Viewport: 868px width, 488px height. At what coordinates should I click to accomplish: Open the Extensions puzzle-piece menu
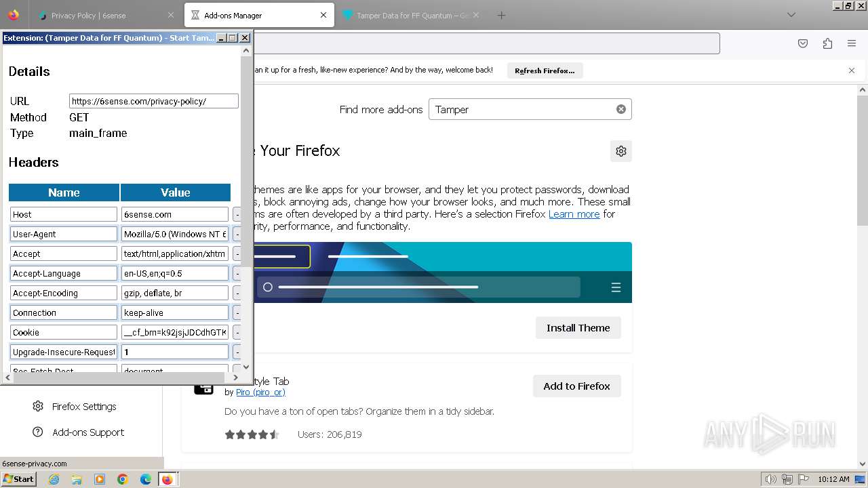pyautogui.click(x=827, y=43)
